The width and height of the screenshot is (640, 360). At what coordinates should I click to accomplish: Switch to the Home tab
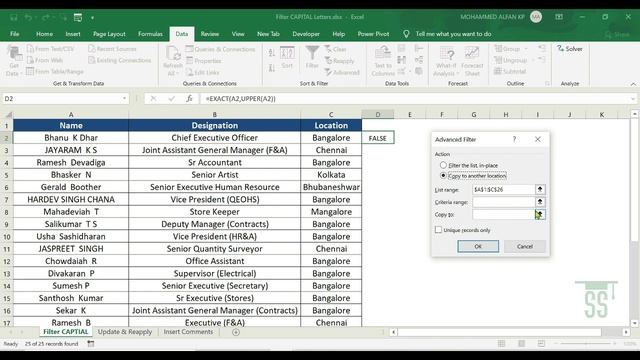tap(44, 34)
